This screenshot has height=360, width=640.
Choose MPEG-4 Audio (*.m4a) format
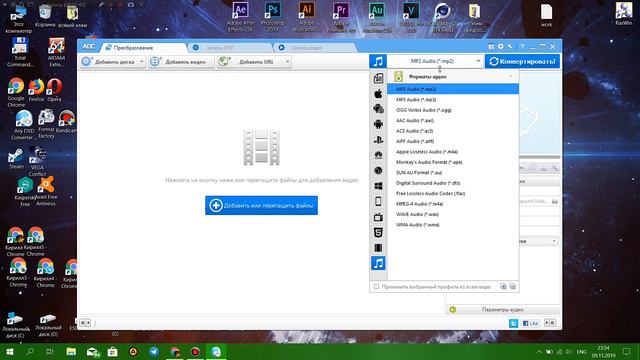(x=453, y=204)
